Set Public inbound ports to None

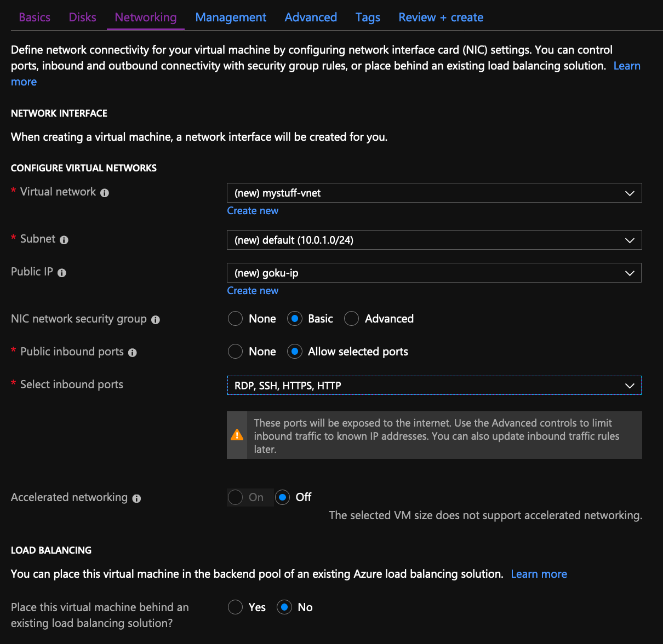(236, 352)
